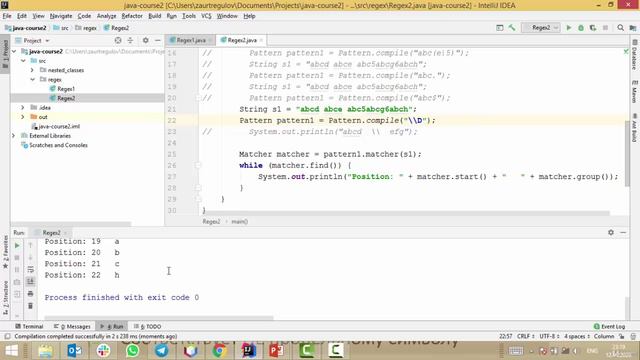The image size is (640, 360).
Task: Collapse all in Project panel header
Action: coord(130,40)
